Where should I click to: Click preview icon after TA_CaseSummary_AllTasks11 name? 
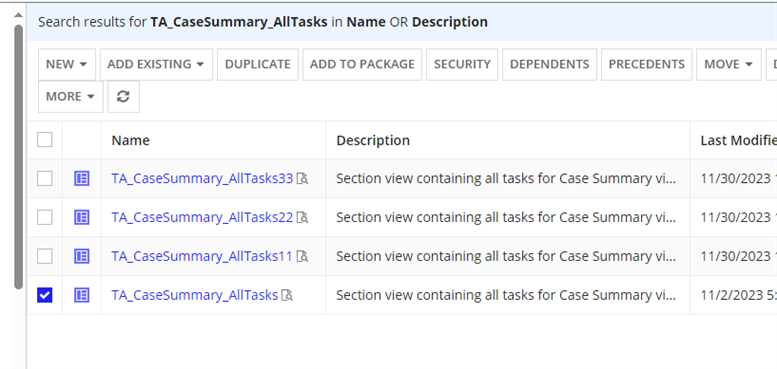tap(302, 256)
